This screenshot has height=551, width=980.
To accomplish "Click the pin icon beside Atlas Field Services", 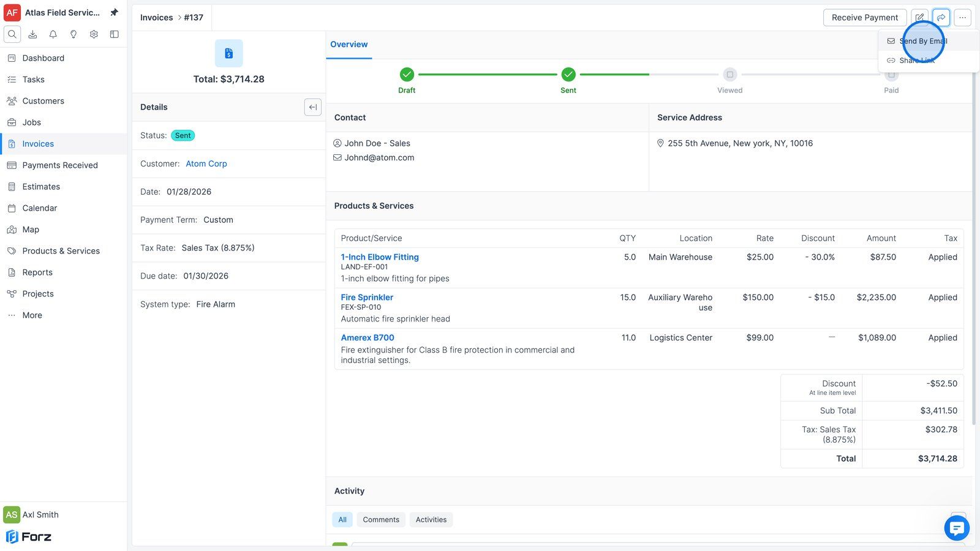I will pyautogui.click(x=114, y=12).
